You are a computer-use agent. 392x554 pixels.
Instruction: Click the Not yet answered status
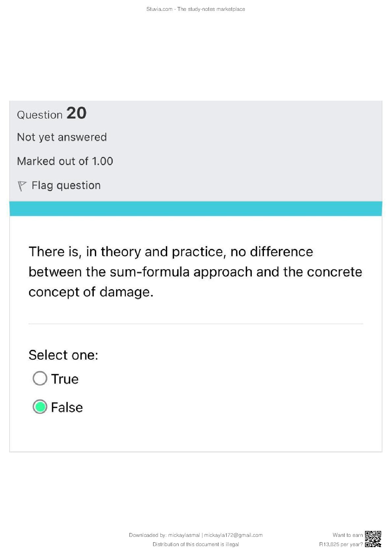(62, 137)
